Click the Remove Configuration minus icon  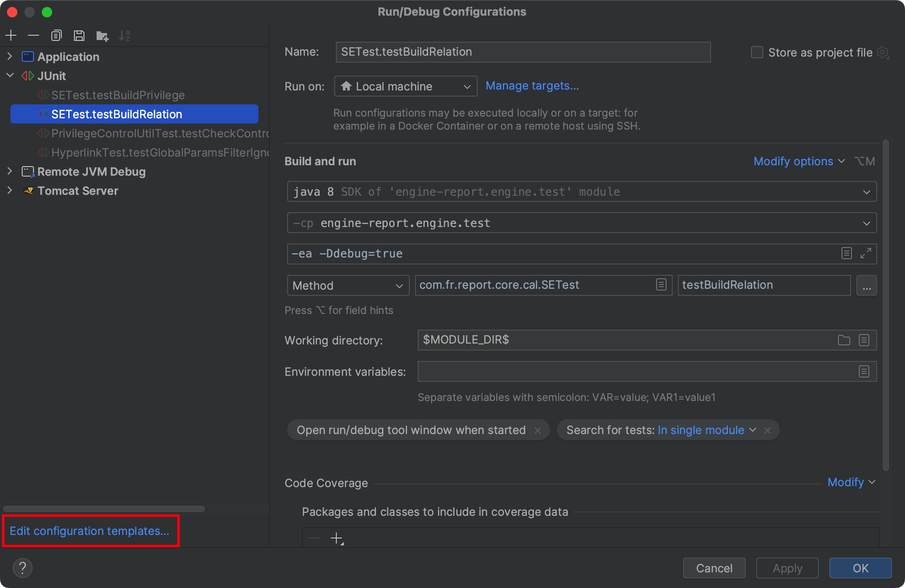[34, 35]
